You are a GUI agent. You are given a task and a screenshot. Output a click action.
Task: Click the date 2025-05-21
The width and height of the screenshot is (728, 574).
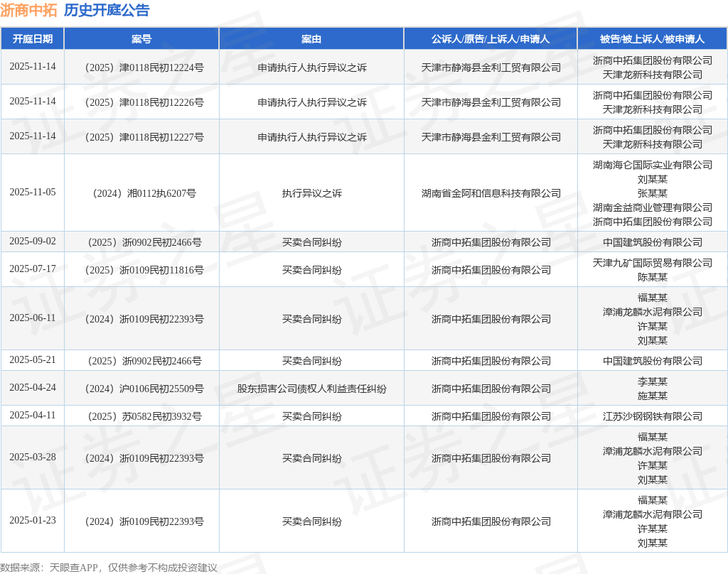(x=33, y=359)
